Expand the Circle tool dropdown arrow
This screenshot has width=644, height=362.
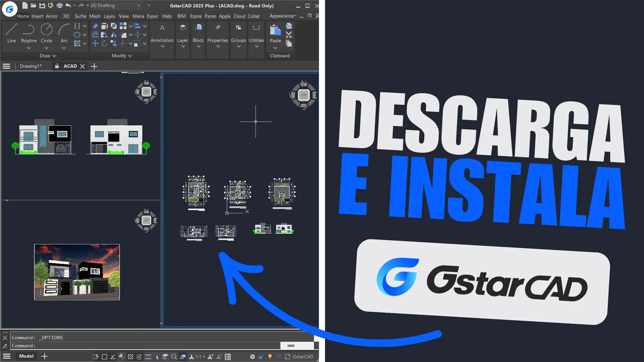47,48
